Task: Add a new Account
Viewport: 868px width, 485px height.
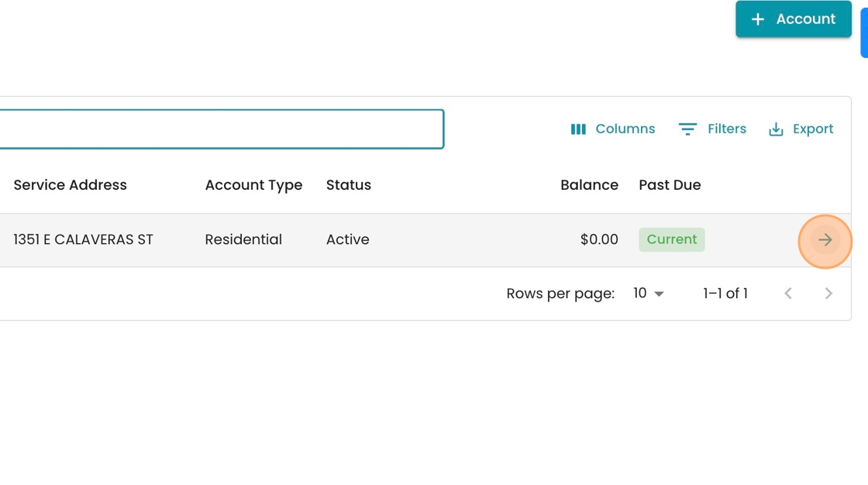Action: [794, 19]
